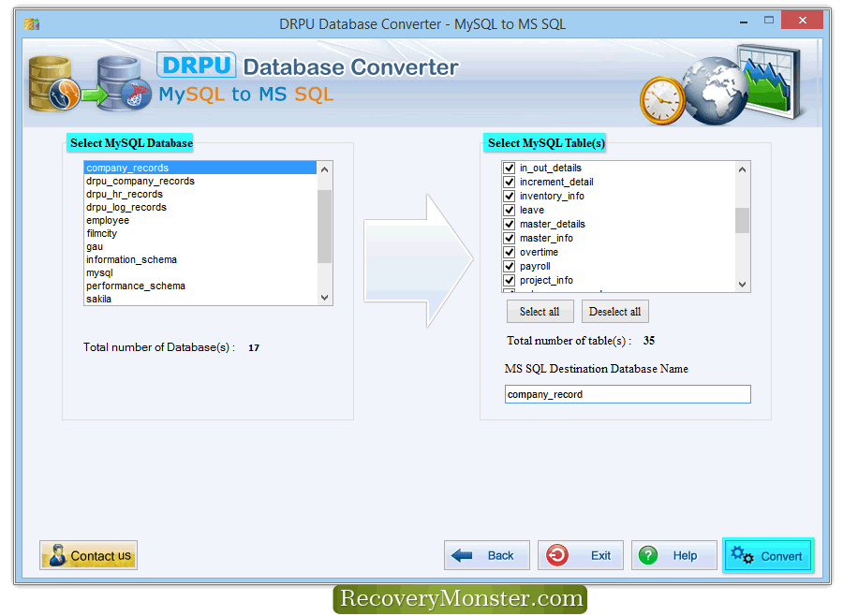
Task: Open Help
Action: (x=674, y=555)
